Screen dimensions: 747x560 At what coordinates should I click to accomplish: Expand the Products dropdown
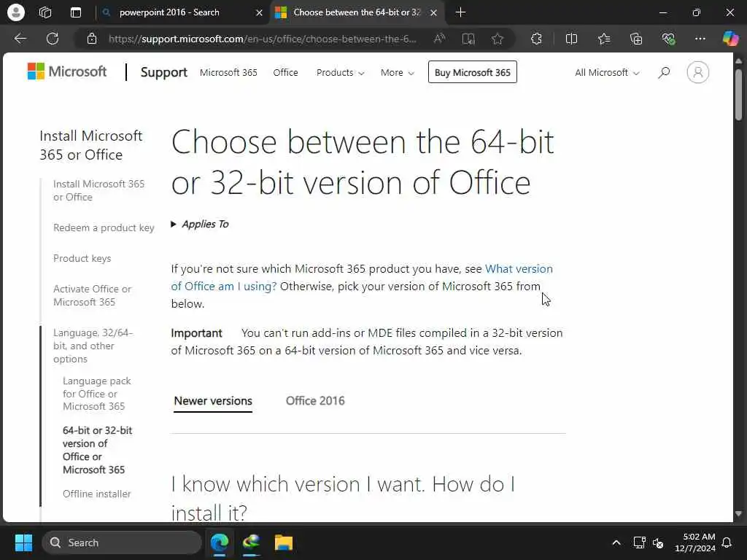point(340,72)
